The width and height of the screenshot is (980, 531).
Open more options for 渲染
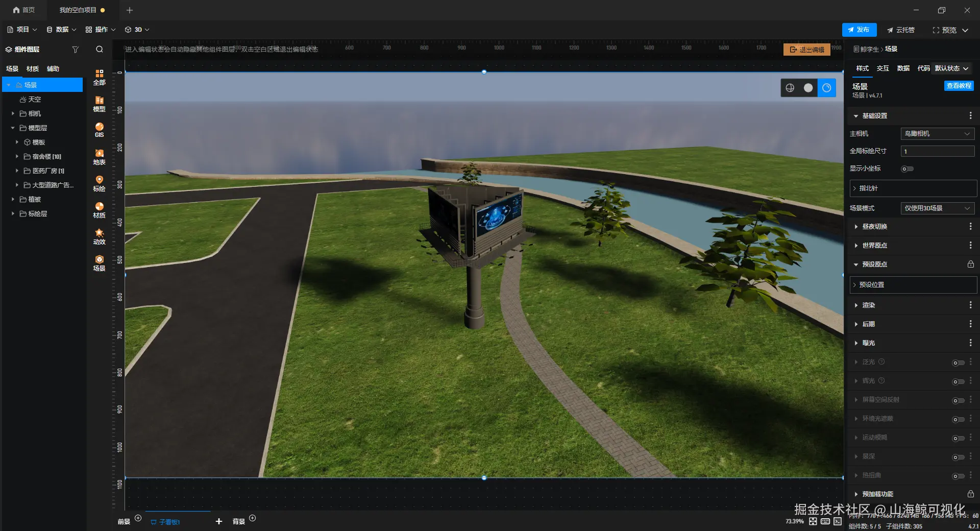(970, 305)
